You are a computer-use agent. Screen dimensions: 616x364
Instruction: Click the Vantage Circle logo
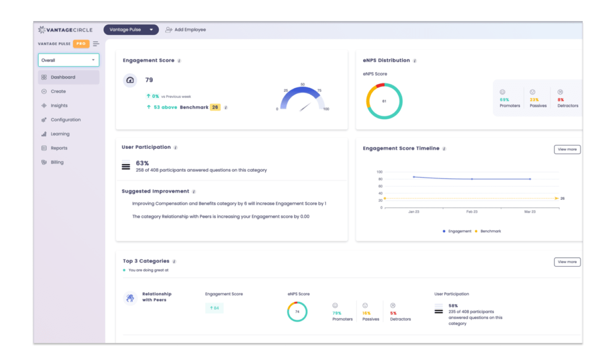(65, 30)
